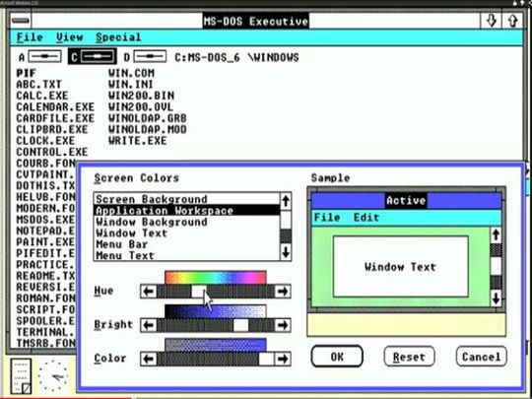The image size is (532, 399).
Task: Select WINOLDAP.GRB file
Action: [147, 118]
